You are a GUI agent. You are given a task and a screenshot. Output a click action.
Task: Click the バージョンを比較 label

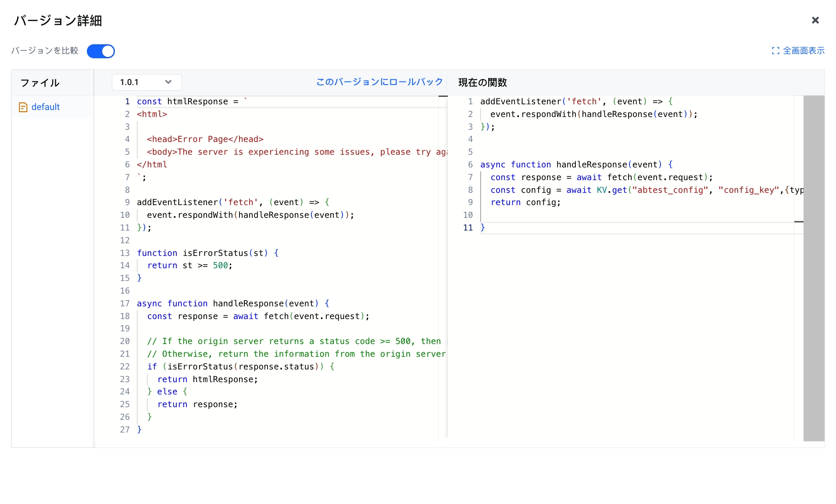pos(45,51)
